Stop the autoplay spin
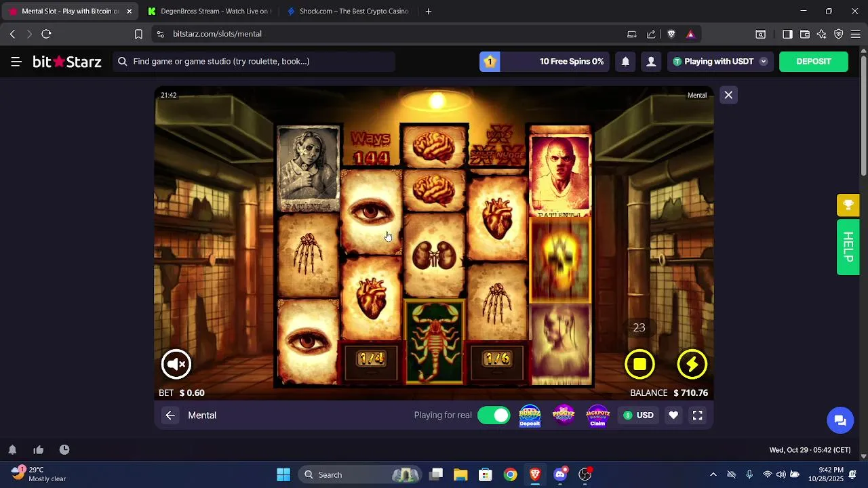Viewport: 868px width, 488px height. tap(639, 365)
